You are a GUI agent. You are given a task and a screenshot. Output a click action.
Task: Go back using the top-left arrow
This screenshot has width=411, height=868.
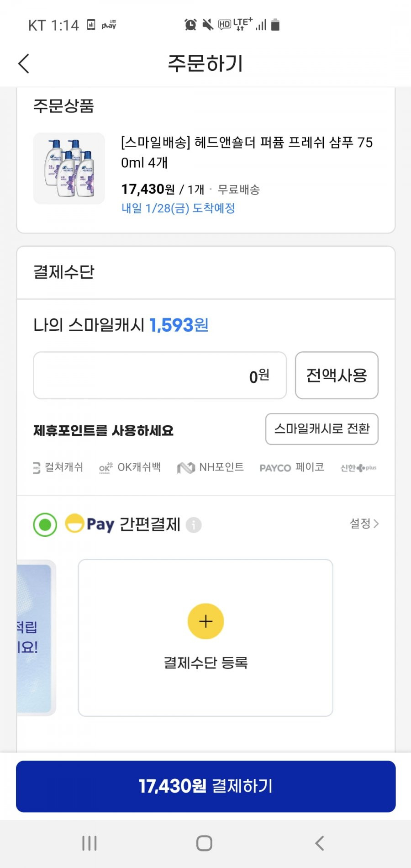[x=24, y=64]
